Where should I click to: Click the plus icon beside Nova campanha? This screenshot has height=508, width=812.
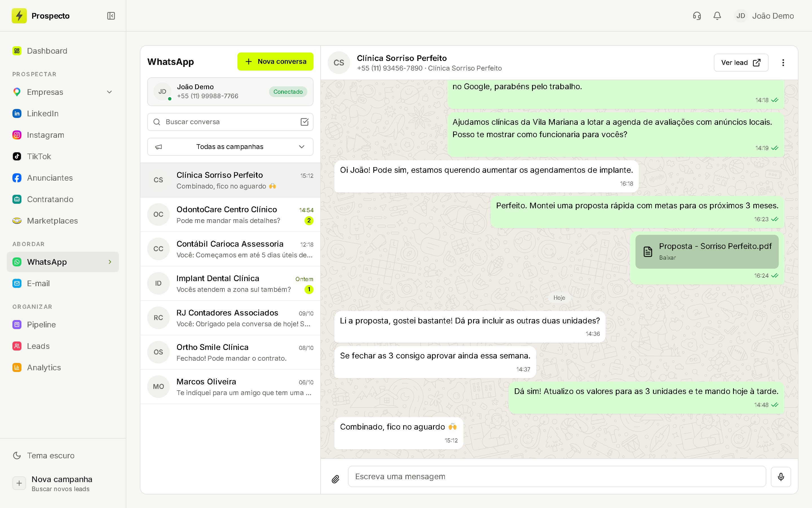click(19, 483)
